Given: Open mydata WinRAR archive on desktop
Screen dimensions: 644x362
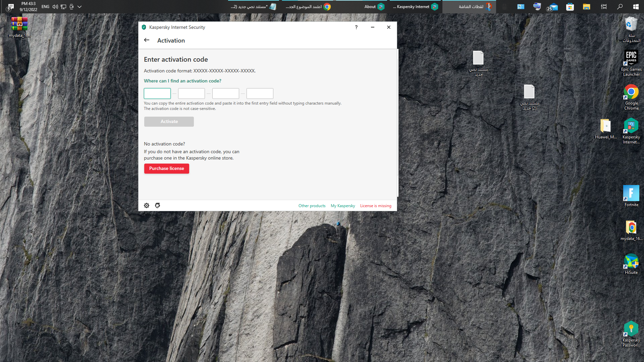Looking at the screenshot, I should pos(19,27).
